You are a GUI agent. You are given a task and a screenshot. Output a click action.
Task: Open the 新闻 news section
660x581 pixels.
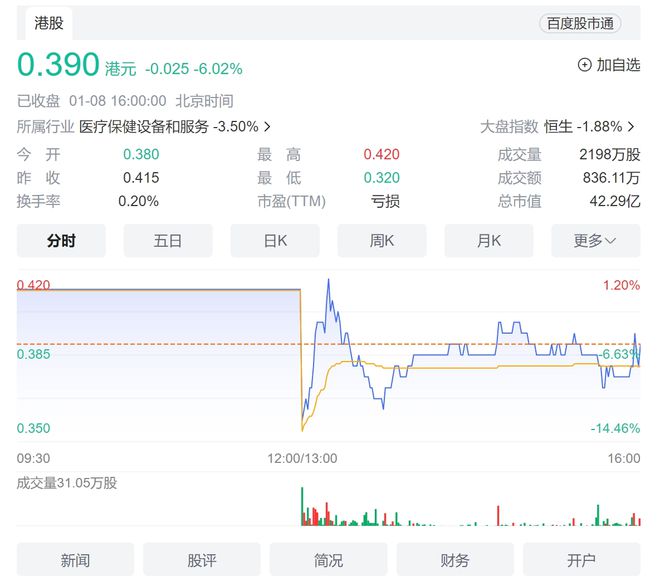point(75,560)
